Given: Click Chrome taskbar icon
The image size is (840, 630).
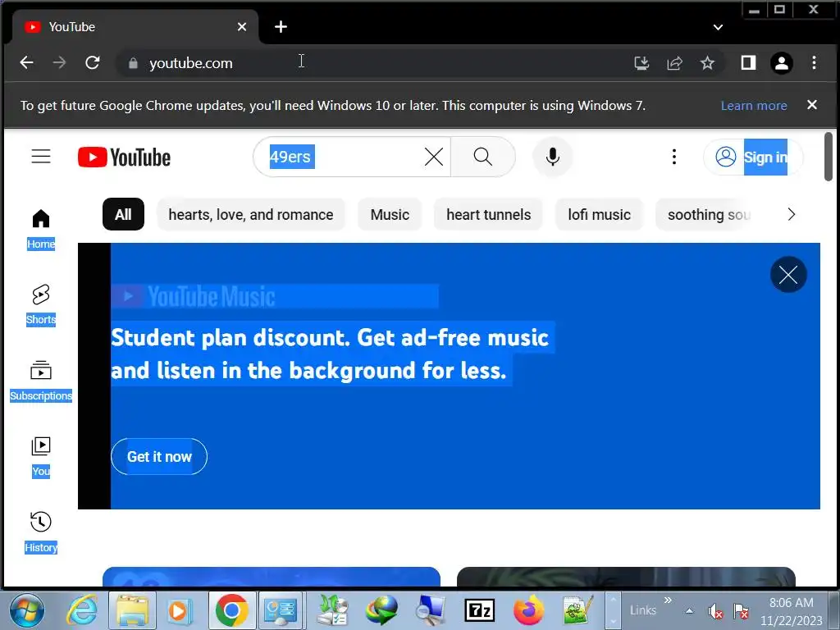Looking at the screenshot, I should click(x=232, y=610).
